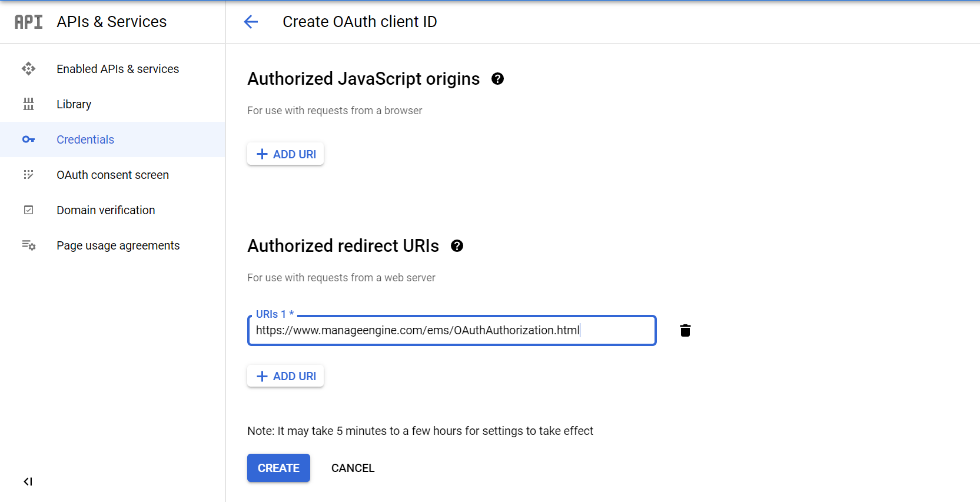Click the Domain verification checkbox icon
Image resolution: width=980 pixels, height=502 pixels.
click(x=28, y=210)
